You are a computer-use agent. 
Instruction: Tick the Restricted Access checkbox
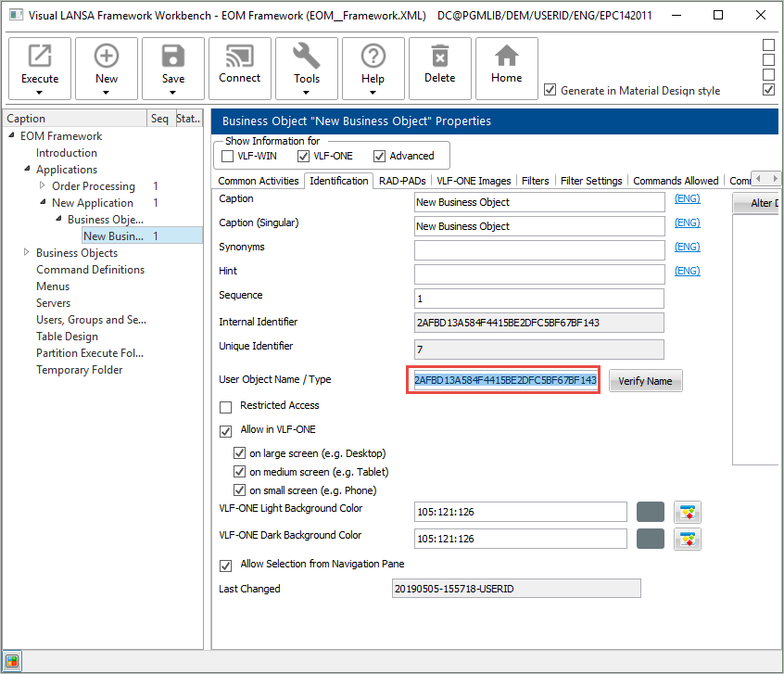click(x=226, y=407)
